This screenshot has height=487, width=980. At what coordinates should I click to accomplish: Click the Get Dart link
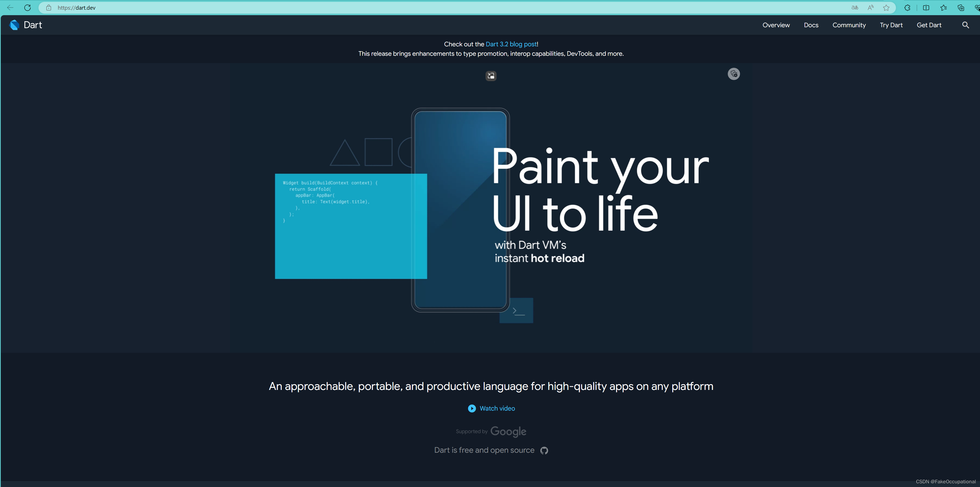pyautogui.click(x=929, y=25)
